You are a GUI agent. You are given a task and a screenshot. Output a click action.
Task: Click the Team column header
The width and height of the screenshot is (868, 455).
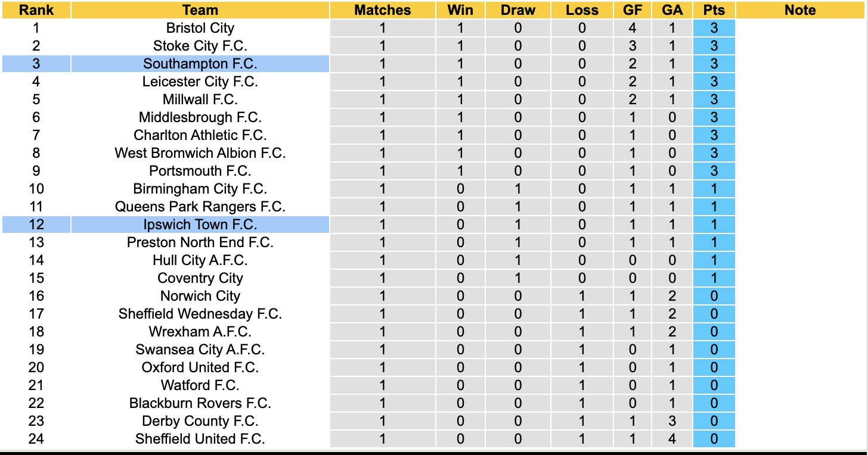[200, 10]
